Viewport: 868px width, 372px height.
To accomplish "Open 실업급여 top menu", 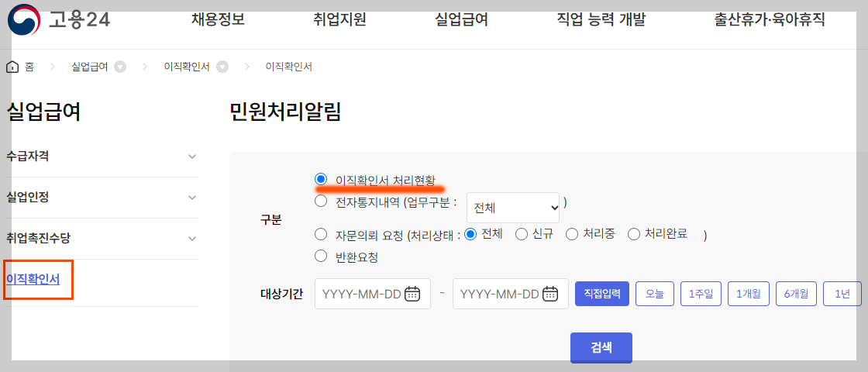I will [x=461, y=20].
